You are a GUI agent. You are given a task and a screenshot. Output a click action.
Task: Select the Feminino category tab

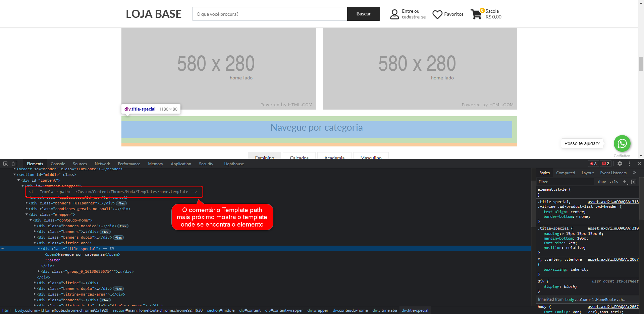point(265,156)
